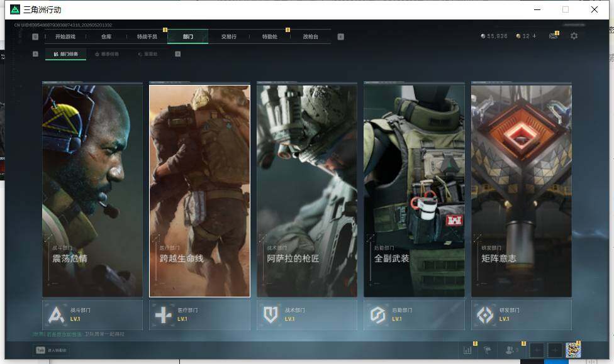The height and width of the screenshot is (364, 614).
Task: Click the right key hint after 改枪台
Action: point(341,37)
